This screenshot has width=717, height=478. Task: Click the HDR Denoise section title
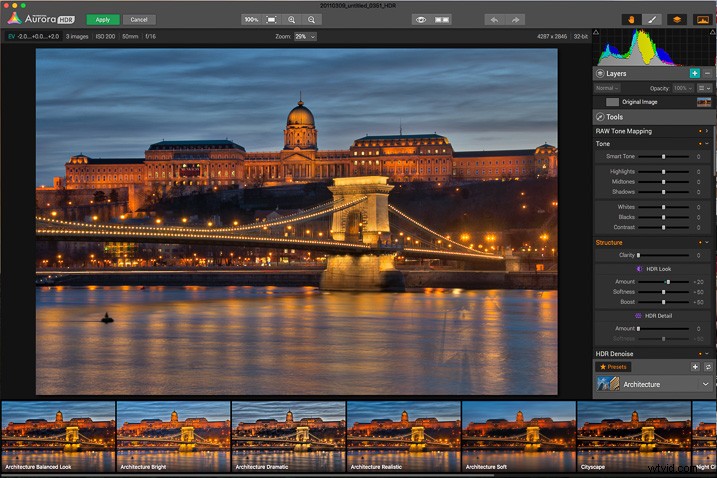point(614,354)
